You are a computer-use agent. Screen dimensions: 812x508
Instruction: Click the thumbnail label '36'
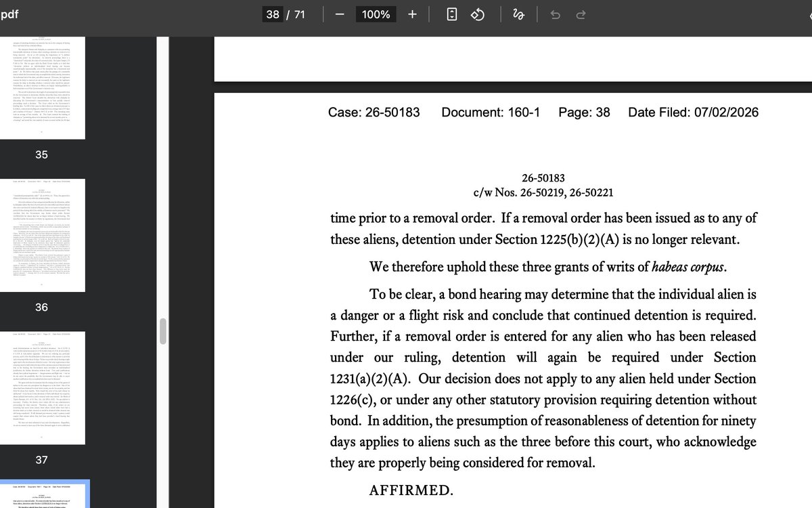coord(42,308)
